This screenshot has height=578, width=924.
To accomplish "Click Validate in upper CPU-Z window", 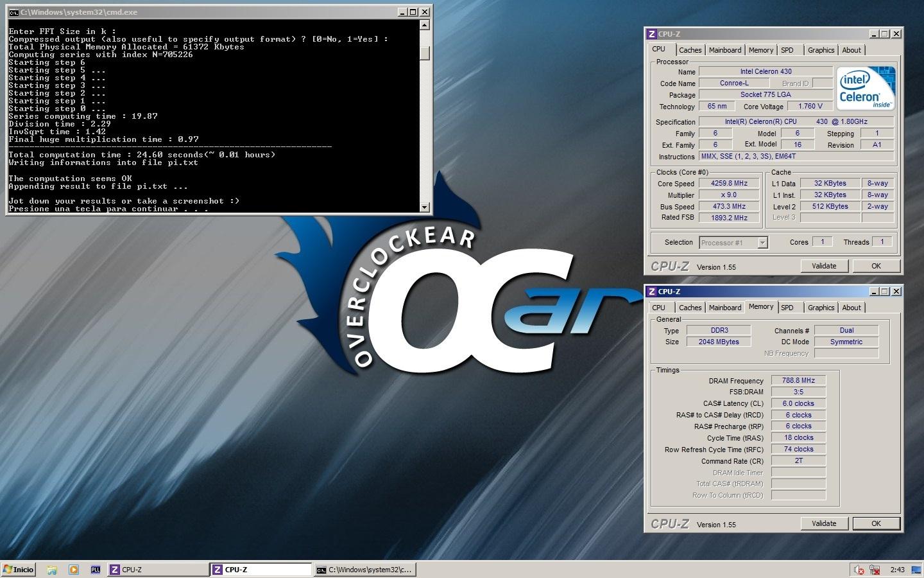I will pos(824,266).
